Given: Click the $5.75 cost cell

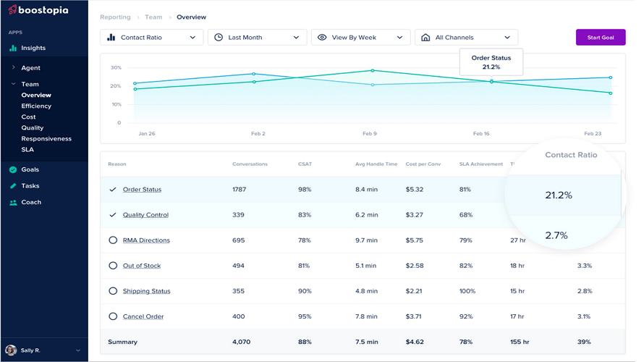Looking at the screenshot, I should point(414,240).
